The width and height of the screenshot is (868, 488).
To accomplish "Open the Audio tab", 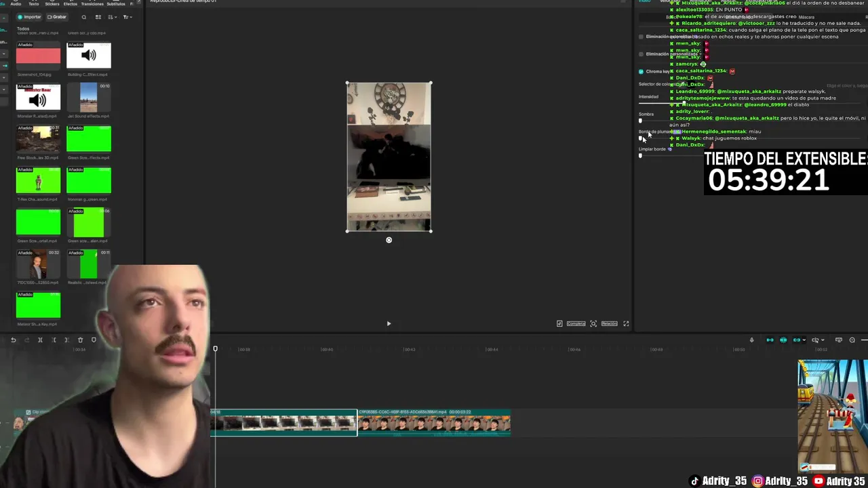I will [x=16, y=3].
